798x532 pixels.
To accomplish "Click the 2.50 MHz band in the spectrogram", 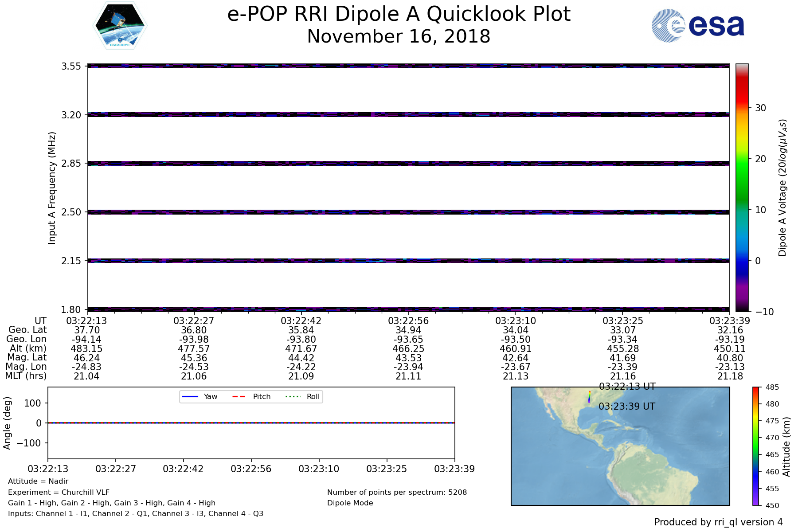I will 408,212.
